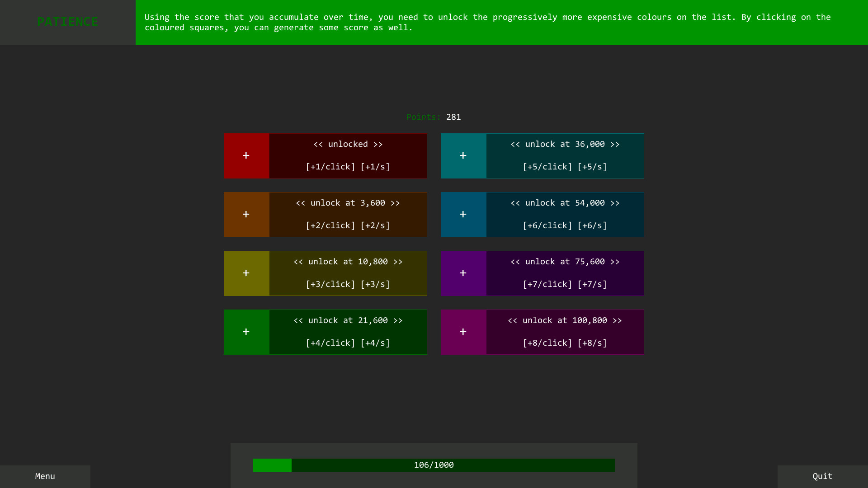This screenshot has height=488, width=868.
Task: Tap the purple plus square
Action: click(463, 273)
